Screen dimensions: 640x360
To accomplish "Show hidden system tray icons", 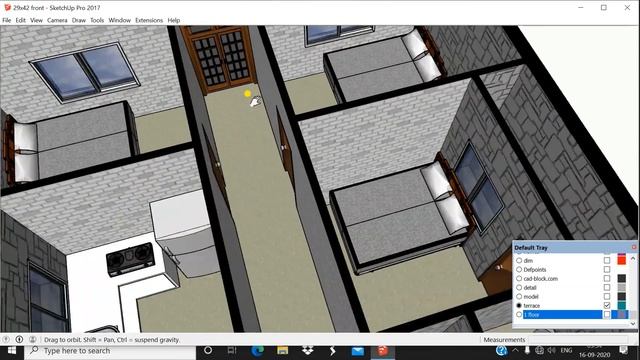I will click(x=515, y=350).
